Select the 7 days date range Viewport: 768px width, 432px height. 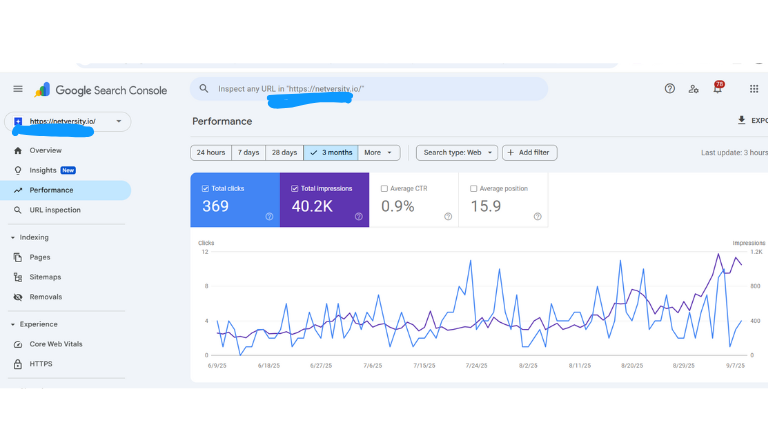coord(248,152)
